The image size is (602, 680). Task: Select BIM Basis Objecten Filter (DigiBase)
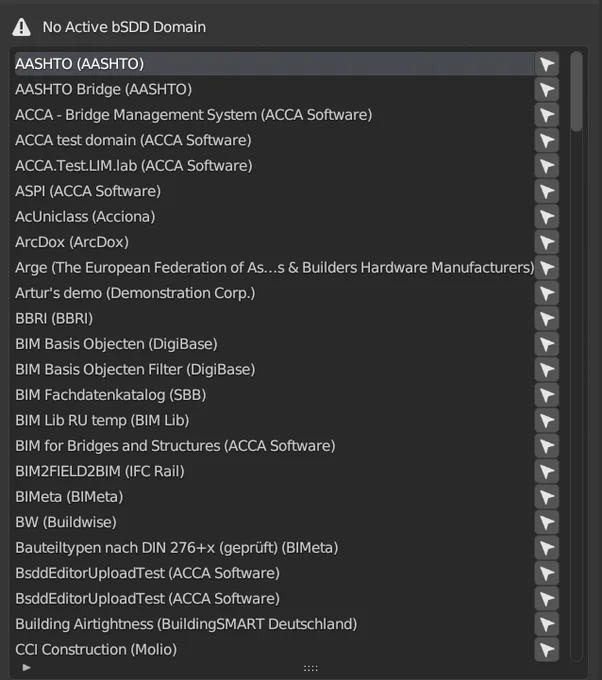click(275, 369)
